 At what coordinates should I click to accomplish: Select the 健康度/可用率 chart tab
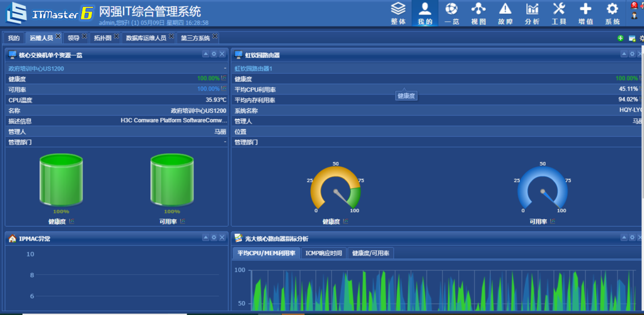(371, 253)
